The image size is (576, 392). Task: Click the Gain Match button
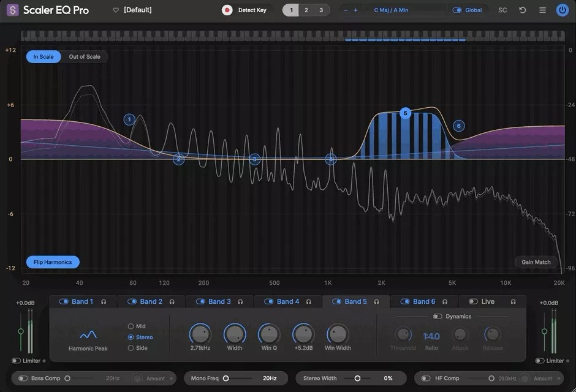pyautogui.click(x=536, y=262)
